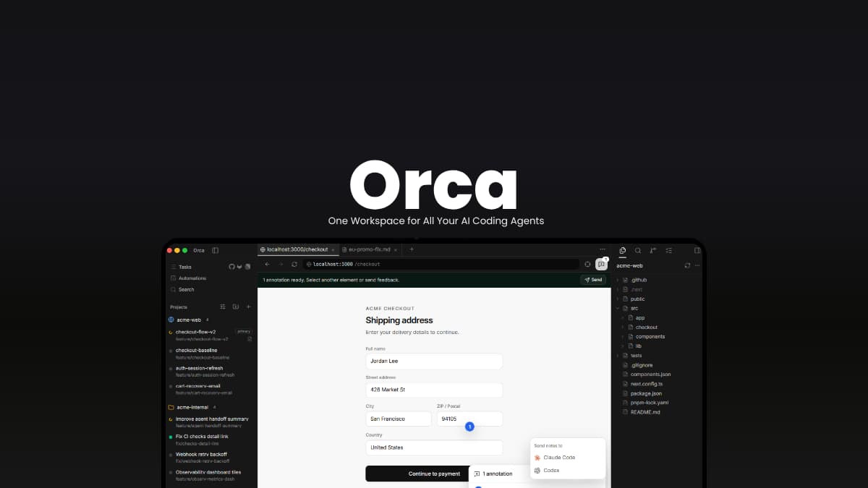Open the source control branch icon

[653, 250]
